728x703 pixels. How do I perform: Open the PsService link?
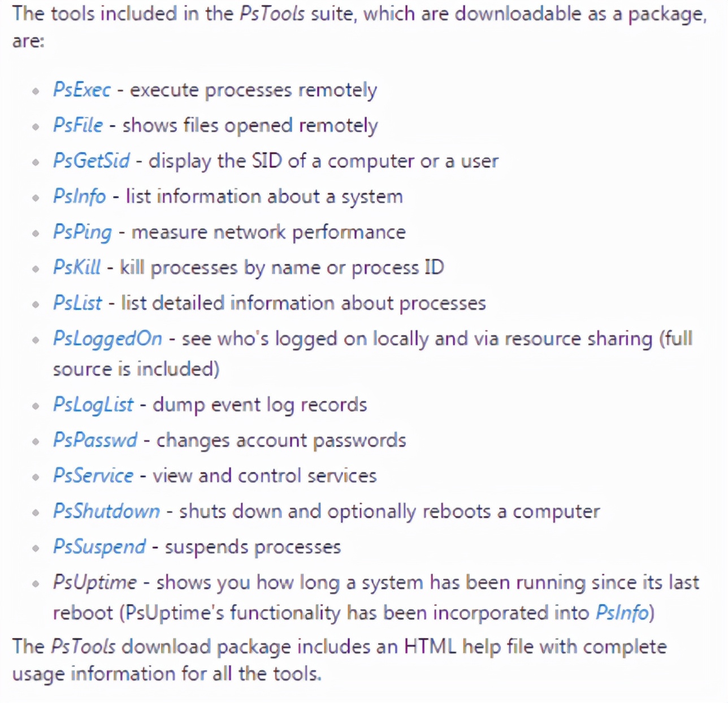point(93,476)
